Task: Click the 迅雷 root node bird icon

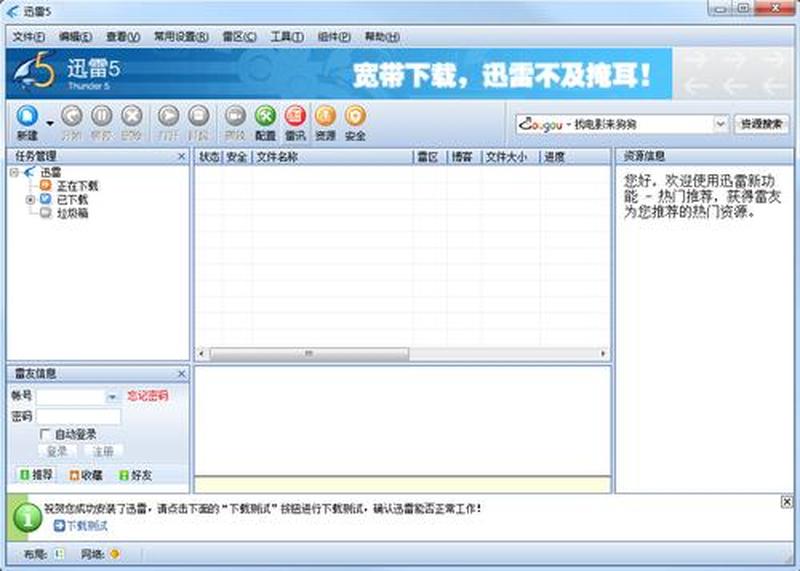Action: pos(30,171)
